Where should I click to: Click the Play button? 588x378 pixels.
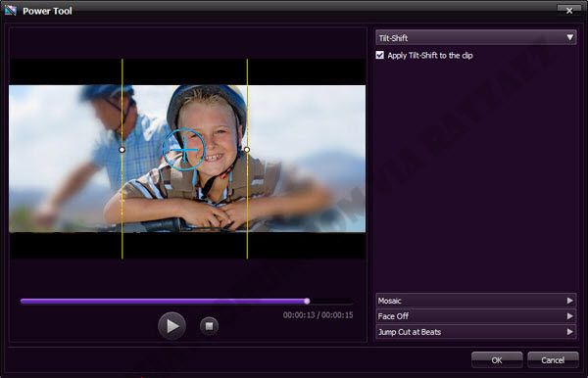(171, 325)
